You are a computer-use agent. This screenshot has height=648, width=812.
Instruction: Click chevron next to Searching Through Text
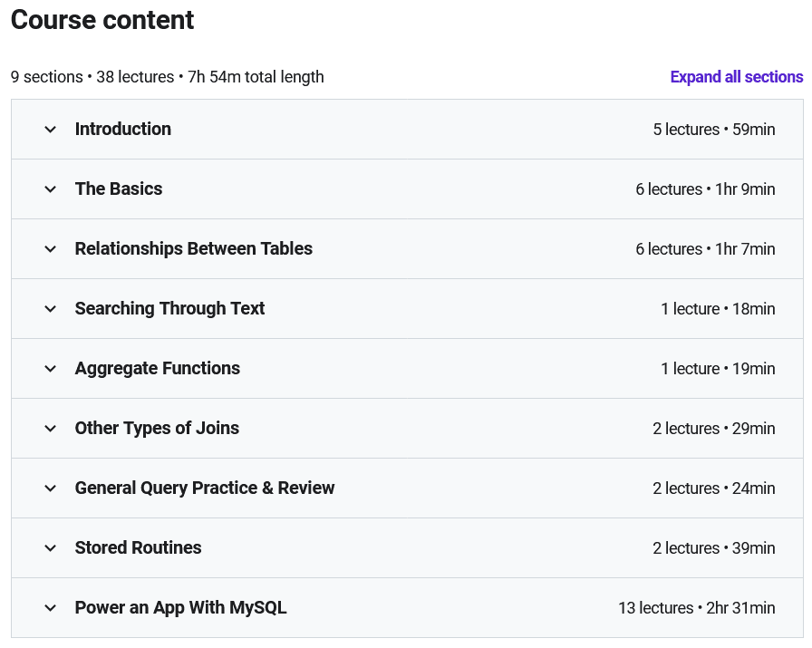coord(51,309)
